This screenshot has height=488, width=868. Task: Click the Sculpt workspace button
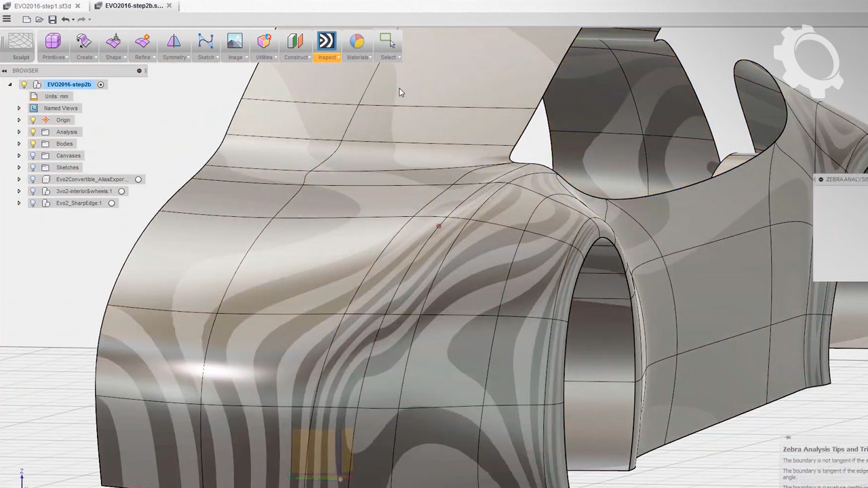(x=20, y=46)
